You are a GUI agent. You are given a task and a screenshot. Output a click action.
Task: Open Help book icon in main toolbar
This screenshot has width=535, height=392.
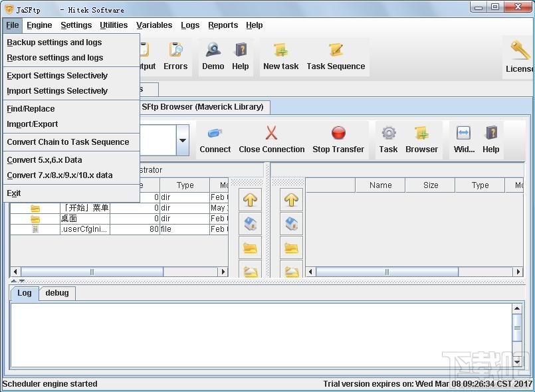tap(241, 56)
